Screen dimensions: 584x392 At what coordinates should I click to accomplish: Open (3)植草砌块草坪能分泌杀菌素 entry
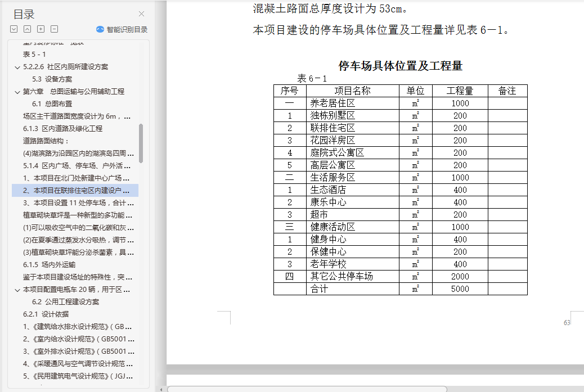pos(78,253)
